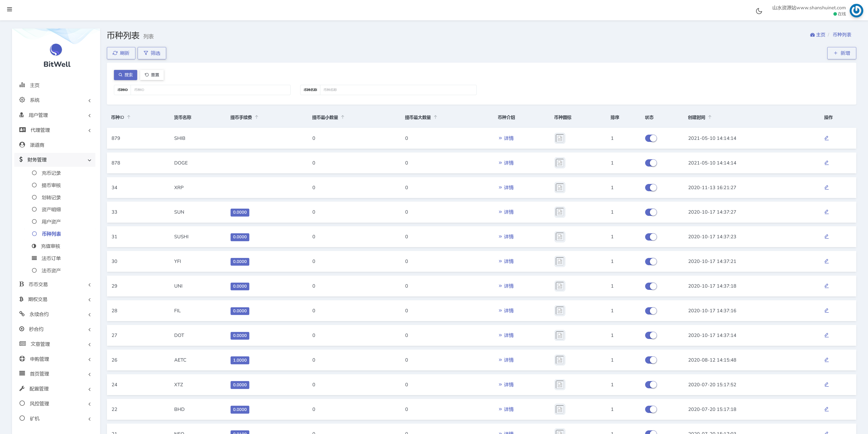Sort by 创建时间 arrow icon
Screen dimensions: 868x434
tap(710, 117)
